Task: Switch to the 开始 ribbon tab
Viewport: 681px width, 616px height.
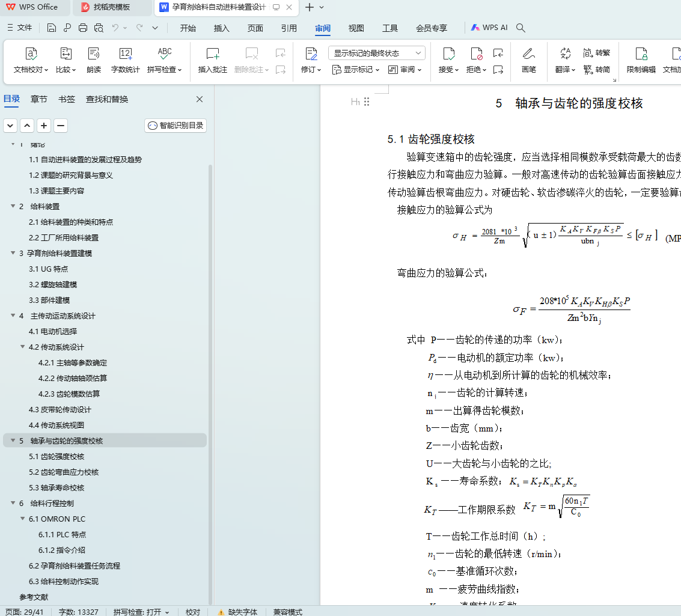Action: [188, 28]
